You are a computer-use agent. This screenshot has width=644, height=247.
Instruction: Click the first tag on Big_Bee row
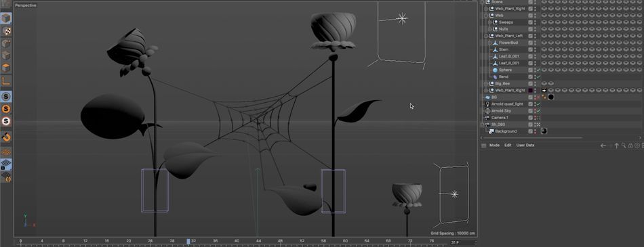click(x=544, y=84)
